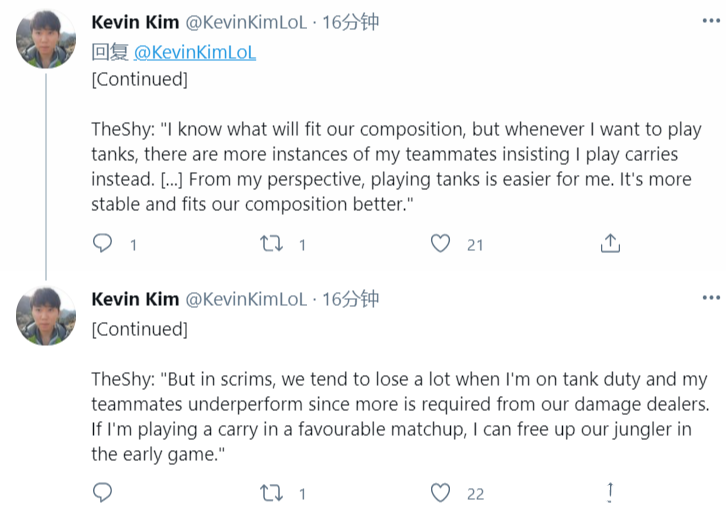Open more options on first tweet
726x520 pixels.
[711, 21]
